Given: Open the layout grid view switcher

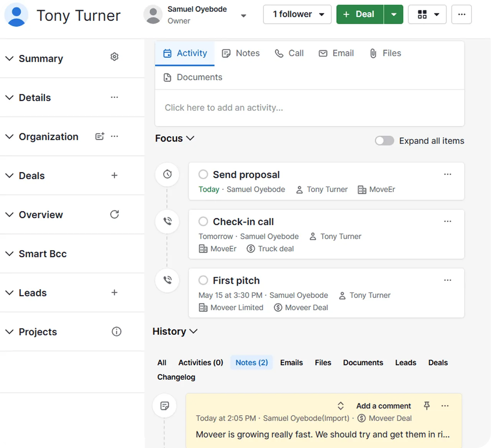Looking at the screenshot, I should click(x=427, y=15).
